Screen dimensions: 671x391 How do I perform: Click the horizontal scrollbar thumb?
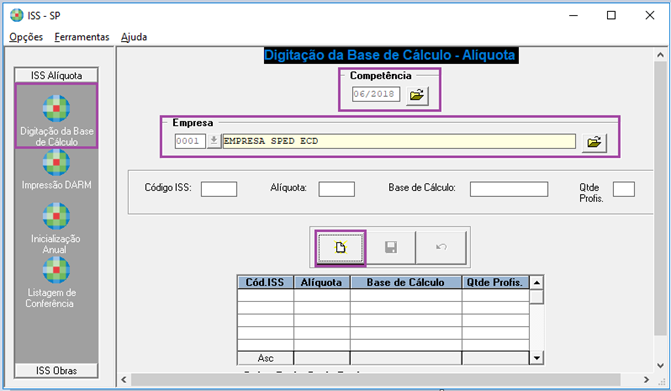376,379
